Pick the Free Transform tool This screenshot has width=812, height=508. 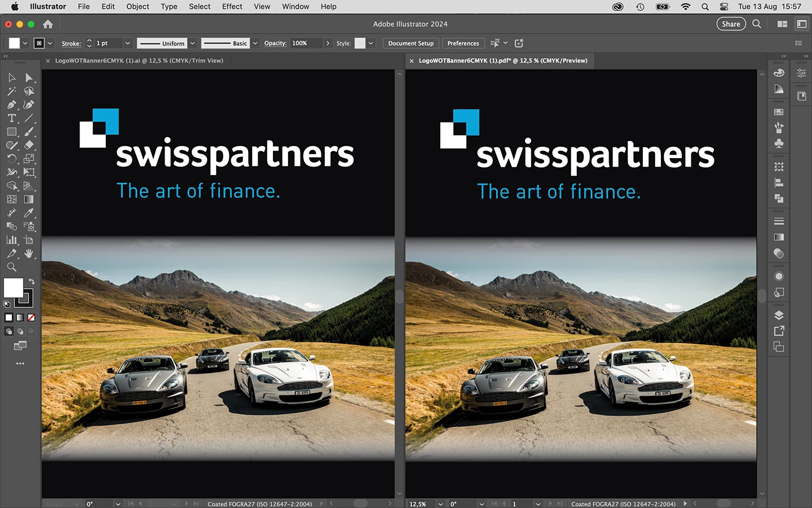point(29,172)
